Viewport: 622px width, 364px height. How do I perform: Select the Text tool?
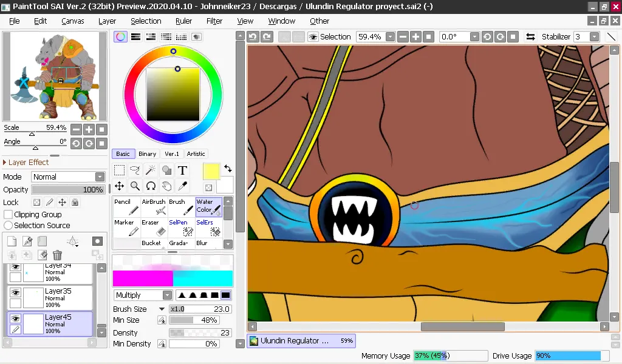coord(182,170)
